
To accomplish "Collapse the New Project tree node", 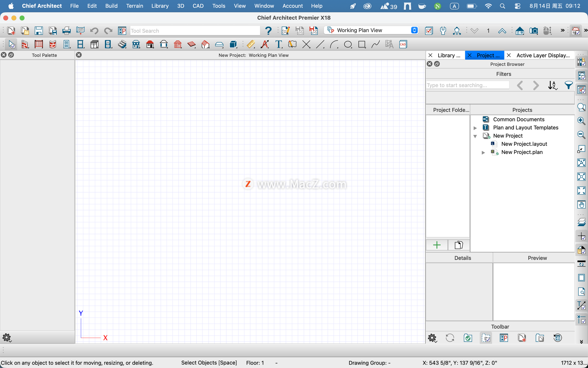I will (475, 136).
